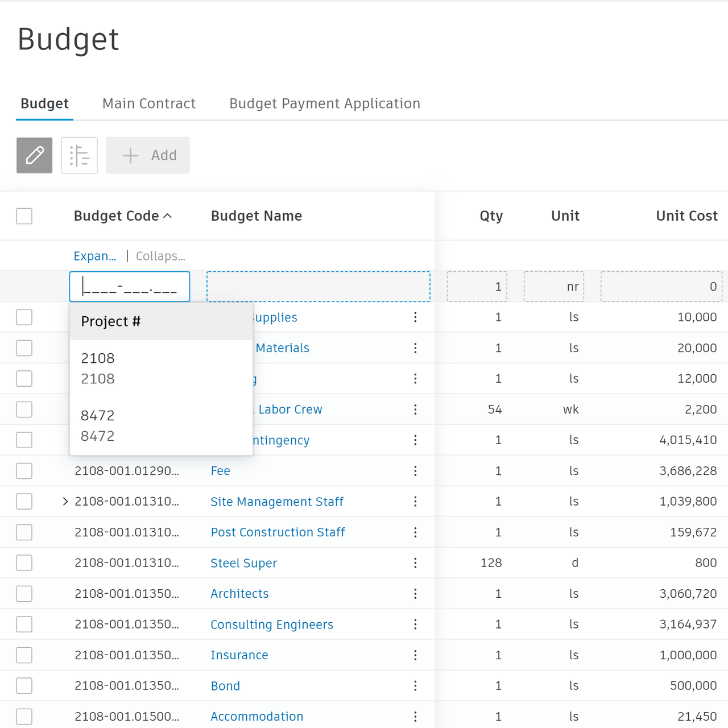Viewport: 728px width, 728px height.
Task: Open the Insurance budget link
Action: point(239,655)
